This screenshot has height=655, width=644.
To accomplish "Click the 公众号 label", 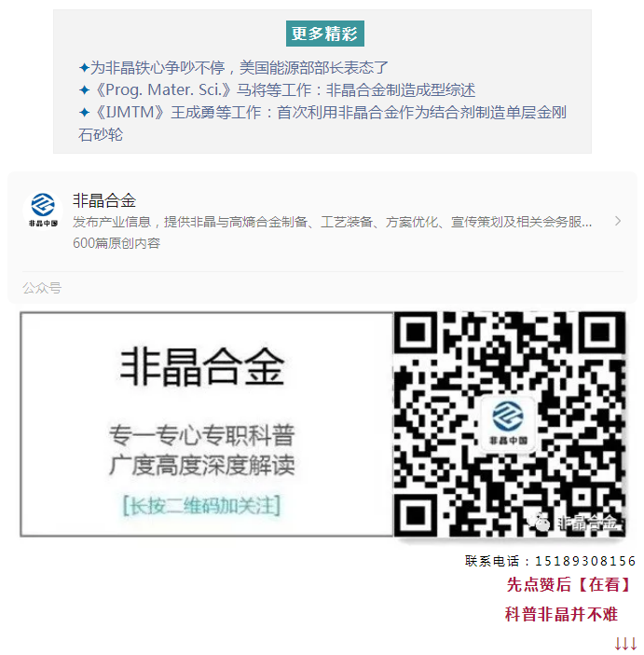I will pyautogui.click(x=42, y=288).
